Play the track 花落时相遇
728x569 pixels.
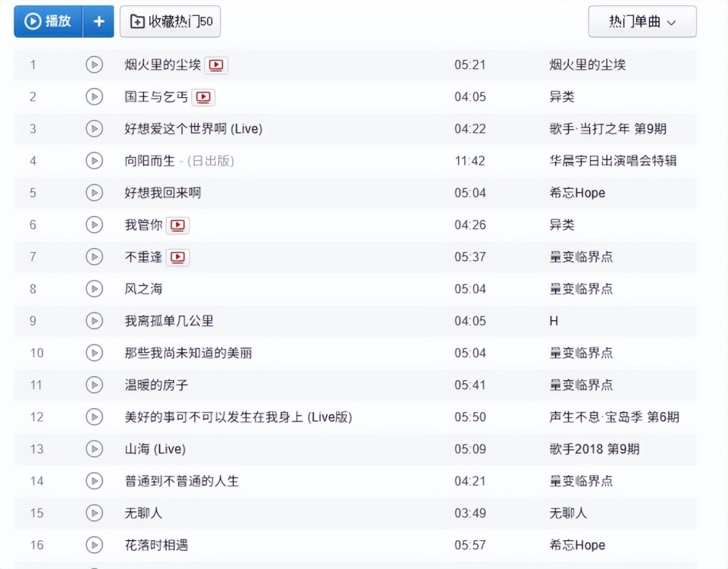[95, 545]
